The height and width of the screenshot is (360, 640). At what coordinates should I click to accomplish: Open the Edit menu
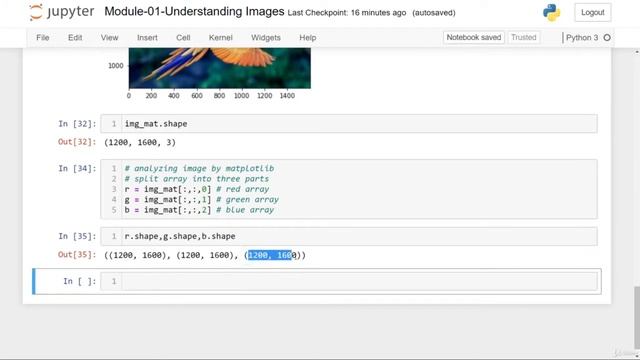tap(75, 38)
